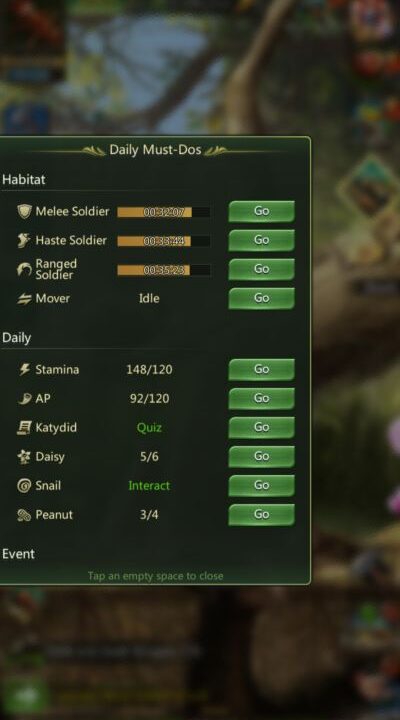
Task: Click the Daisy flower icon
Action: [x=24, y=457]
